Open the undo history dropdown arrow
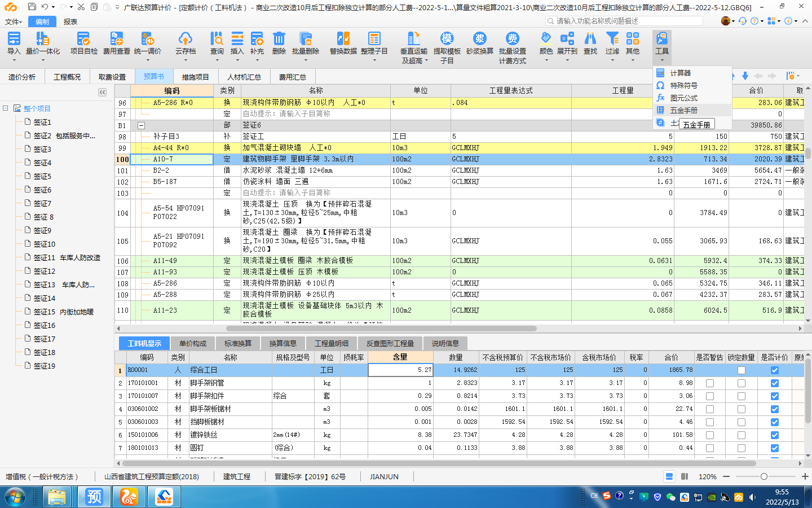The image size is (812, 508). pos(53,7)
